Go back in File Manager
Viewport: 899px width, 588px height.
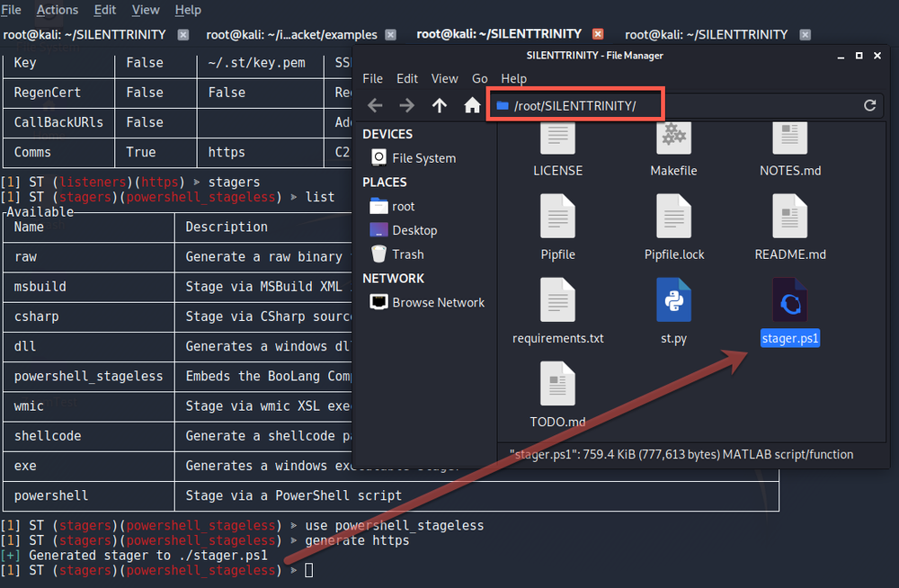tap(375, 105)
